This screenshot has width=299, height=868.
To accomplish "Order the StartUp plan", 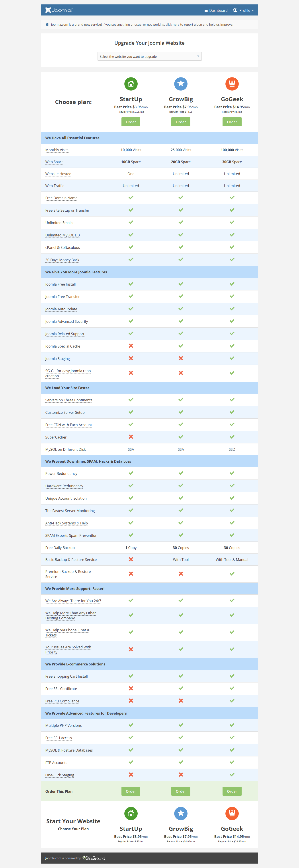I will [131, 122].
